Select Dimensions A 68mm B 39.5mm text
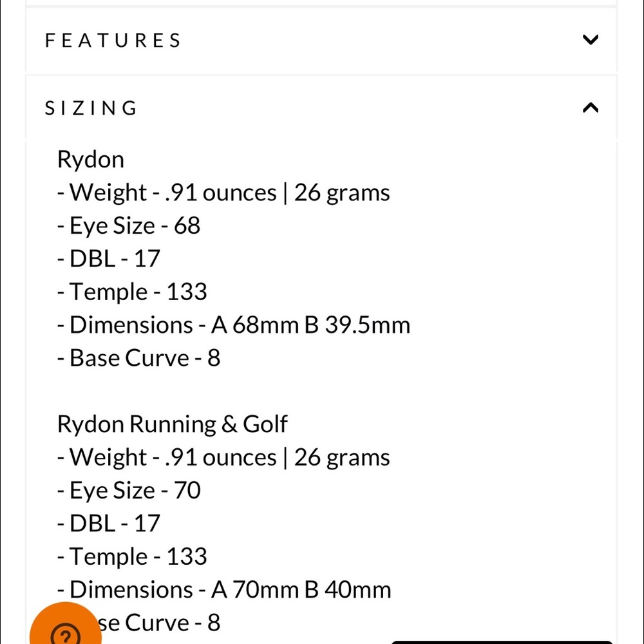 pyautogui.click(x=234, y=325)
